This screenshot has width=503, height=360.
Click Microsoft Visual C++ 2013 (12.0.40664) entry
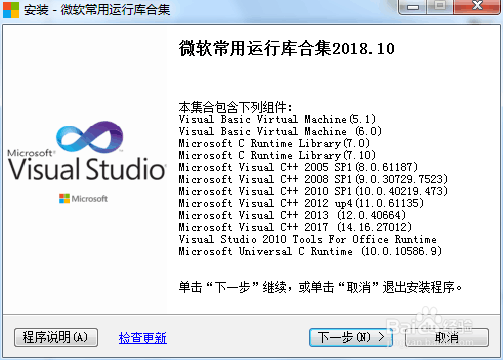tap(292, 215)
